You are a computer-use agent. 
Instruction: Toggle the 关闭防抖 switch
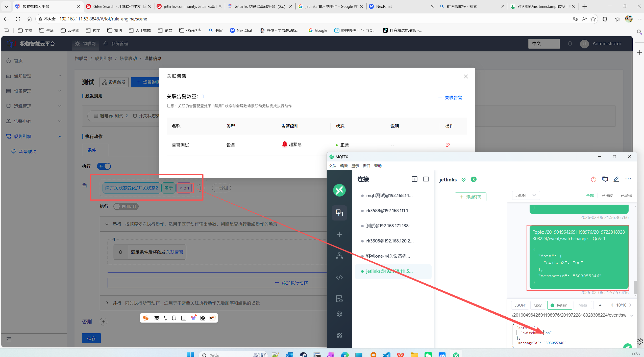126,206
